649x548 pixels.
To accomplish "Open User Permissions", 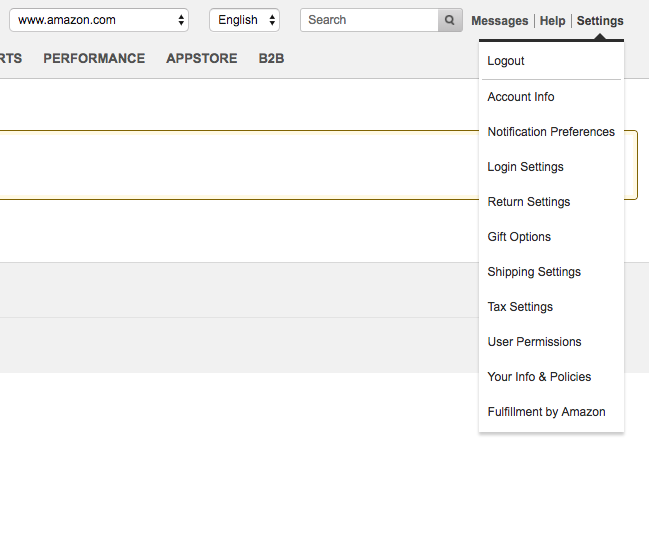I will (x=534, y=342).
